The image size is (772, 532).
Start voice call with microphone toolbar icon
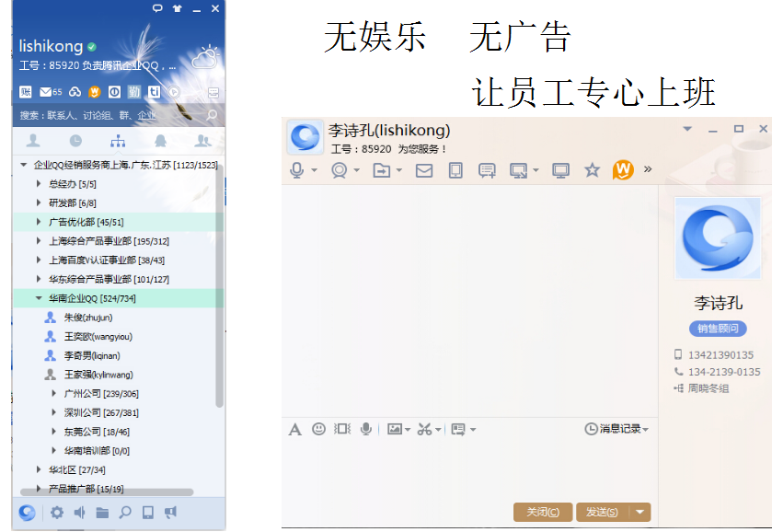297,170
